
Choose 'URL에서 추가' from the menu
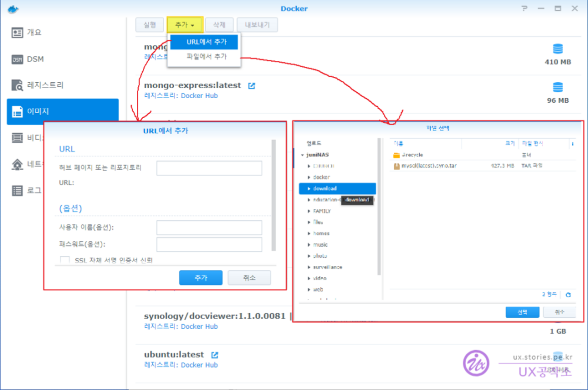point(204,42)
